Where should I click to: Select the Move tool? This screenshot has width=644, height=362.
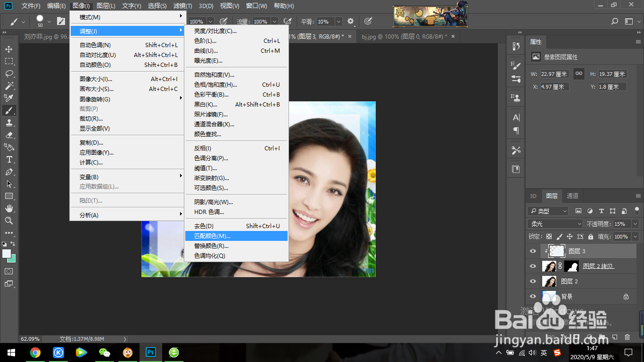(x=9, y=49)
